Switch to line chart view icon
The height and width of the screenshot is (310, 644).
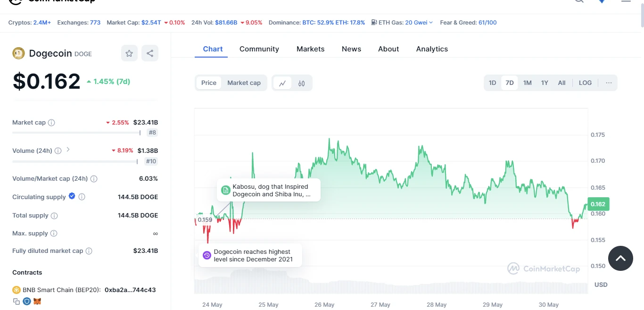pos(282,83)
